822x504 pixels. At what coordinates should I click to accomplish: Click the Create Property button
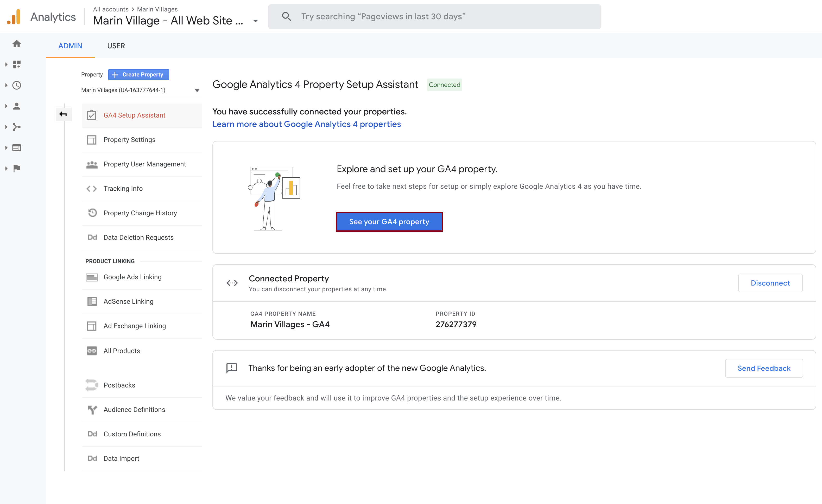pos(138,75)
